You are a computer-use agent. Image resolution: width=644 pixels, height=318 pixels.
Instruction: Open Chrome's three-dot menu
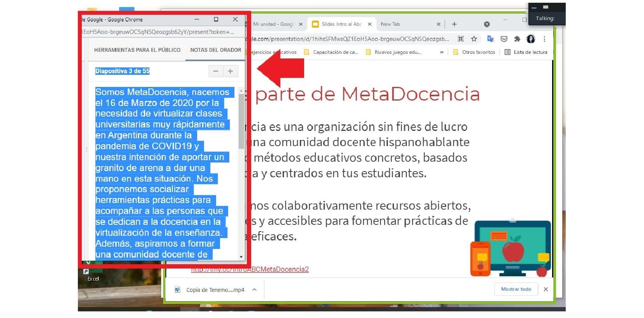click(x=544, y=39)
